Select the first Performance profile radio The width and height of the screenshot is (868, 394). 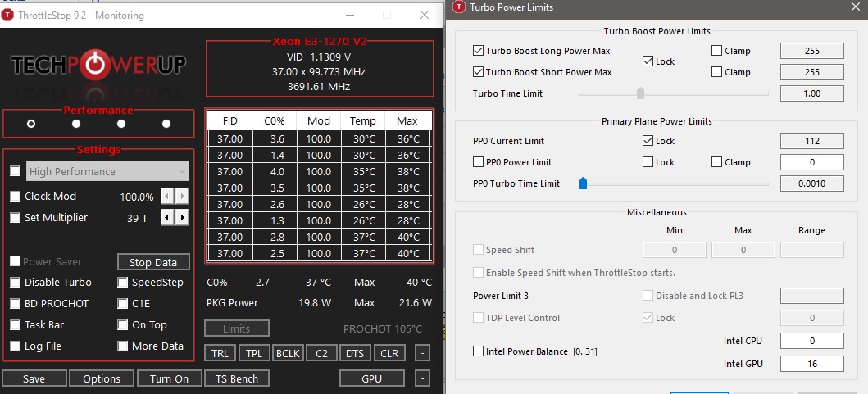[x=31, y=124]
